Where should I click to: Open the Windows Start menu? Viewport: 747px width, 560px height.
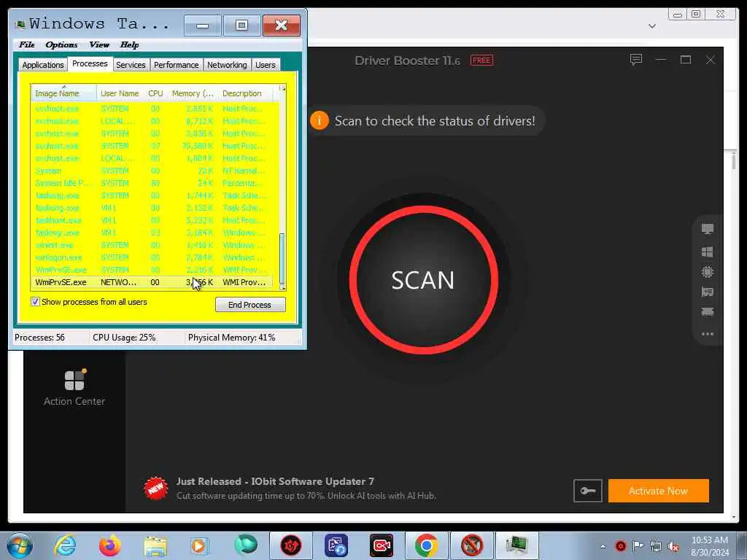(20, 545)
